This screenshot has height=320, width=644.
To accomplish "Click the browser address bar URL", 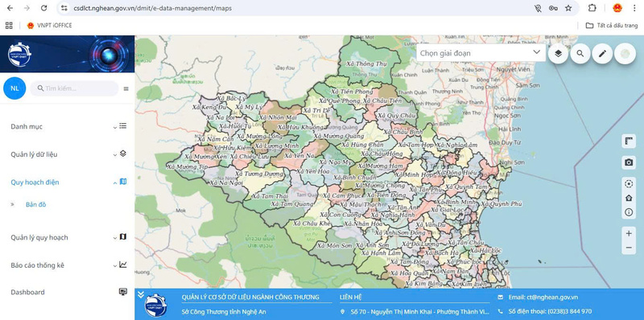I will [152, 8].
